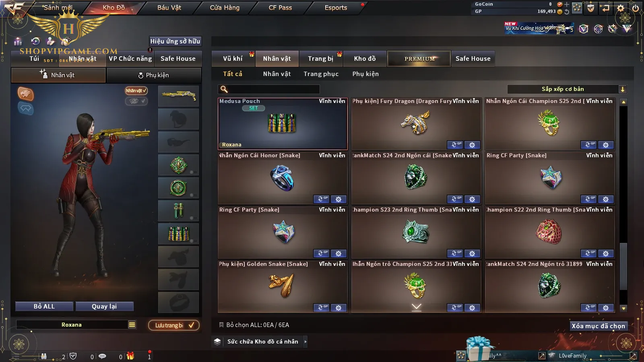Open the Cửa Hàng menu

coord(225,8)
